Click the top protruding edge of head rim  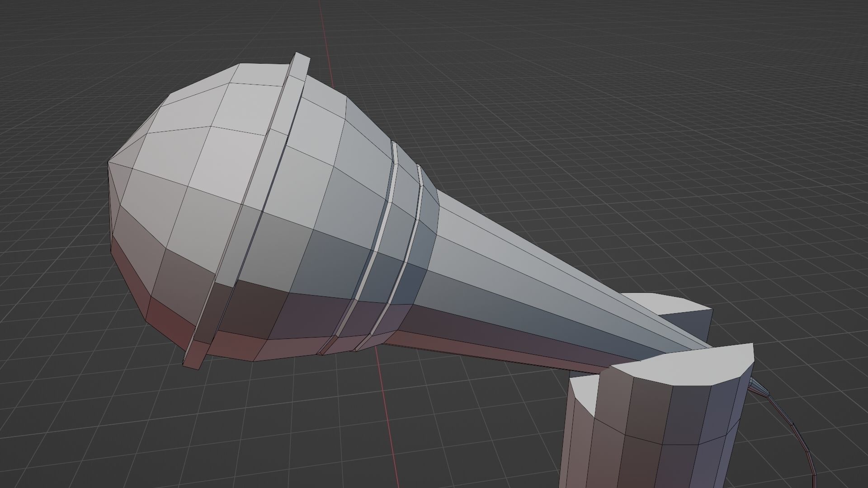pyautogui.click(x=300, y=60)
